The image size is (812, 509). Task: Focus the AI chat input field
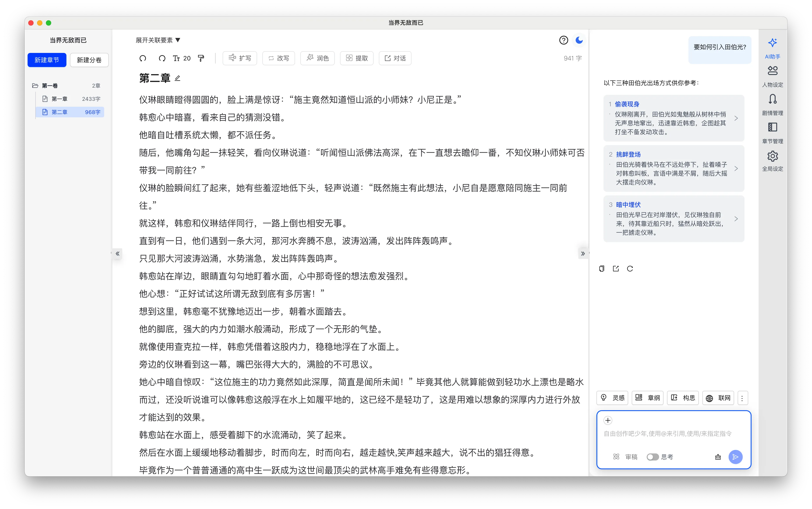coord(674,434)
